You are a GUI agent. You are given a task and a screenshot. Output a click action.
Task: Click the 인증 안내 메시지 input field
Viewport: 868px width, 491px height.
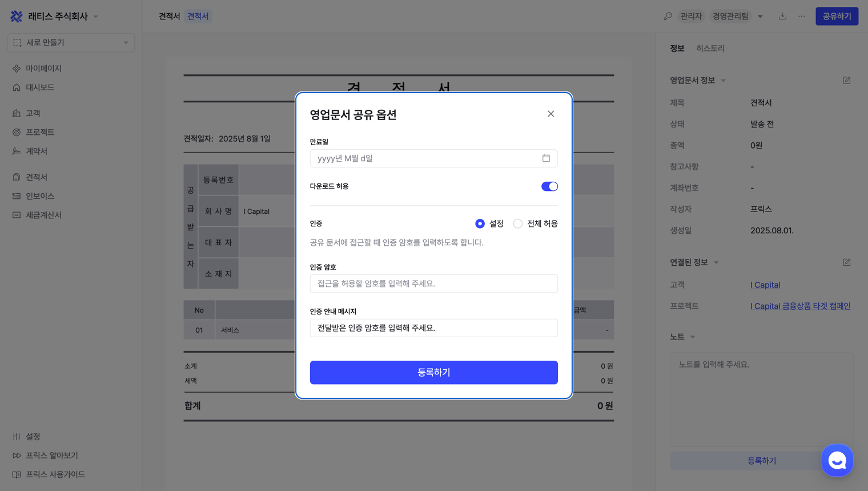point(433,328)
